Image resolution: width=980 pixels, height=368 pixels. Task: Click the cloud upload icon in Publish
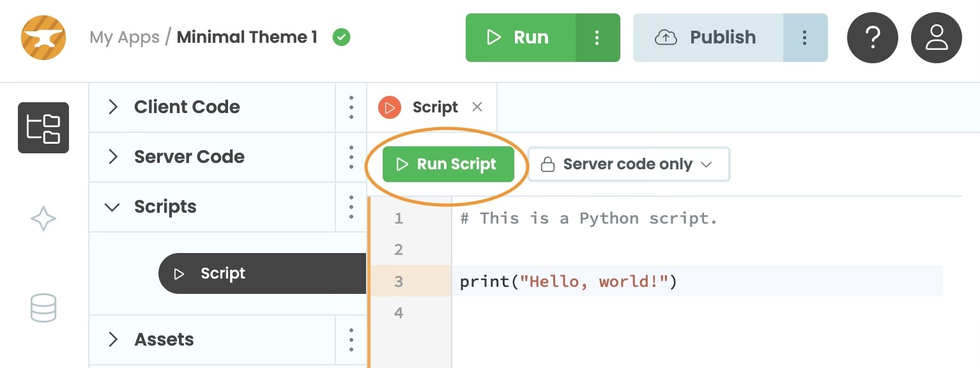tap(666, 38)
